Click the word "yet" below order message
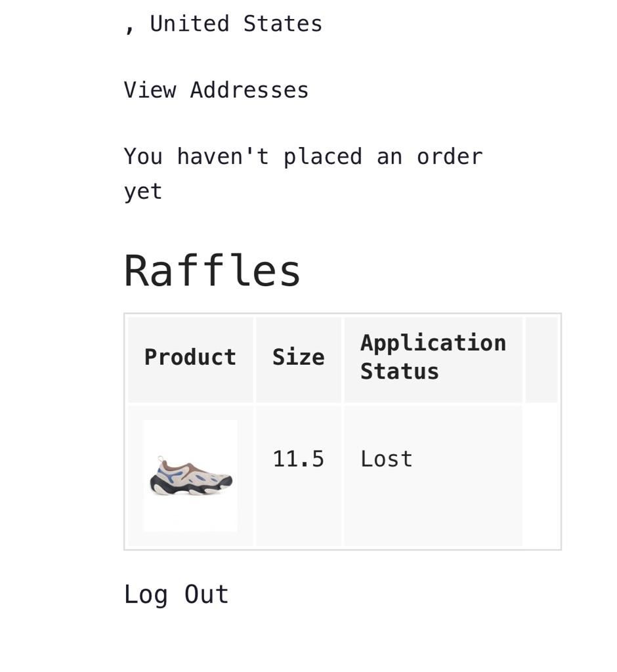Image resolution: width=617 pixels, height=672 pixels. click(x=142, y=192)
